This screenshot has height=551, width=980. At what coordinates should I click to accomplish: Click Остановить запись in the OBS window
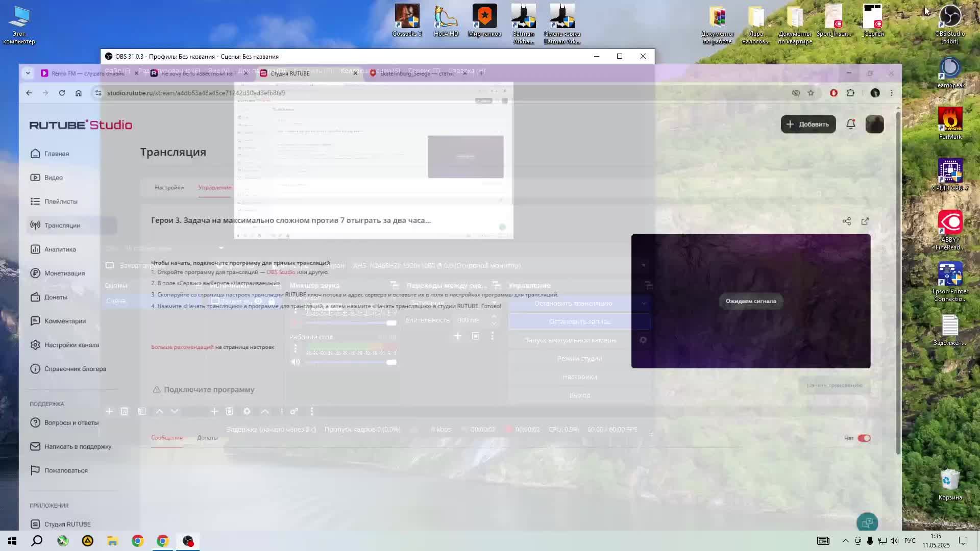[x=579, y=321]
